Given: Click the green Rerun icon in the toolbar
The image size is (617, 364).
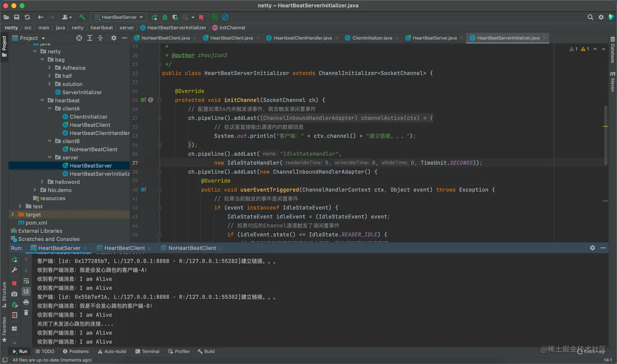Looking at the screenshot, I should [154, 17].
